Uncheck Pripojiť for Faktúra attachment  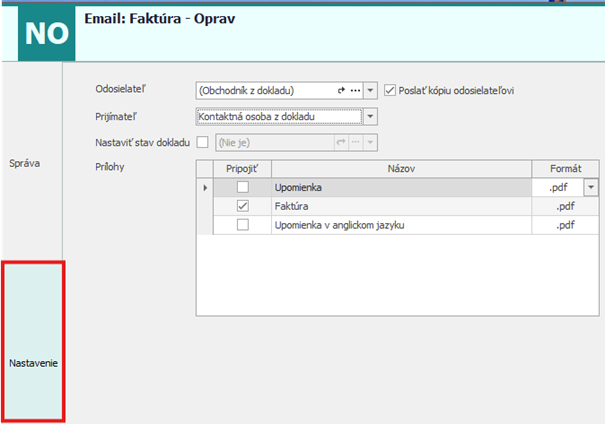pos(241,206)
